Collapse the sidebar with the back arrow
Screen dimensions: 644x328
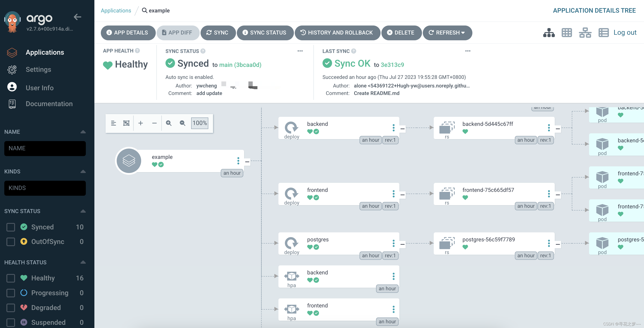77,17
